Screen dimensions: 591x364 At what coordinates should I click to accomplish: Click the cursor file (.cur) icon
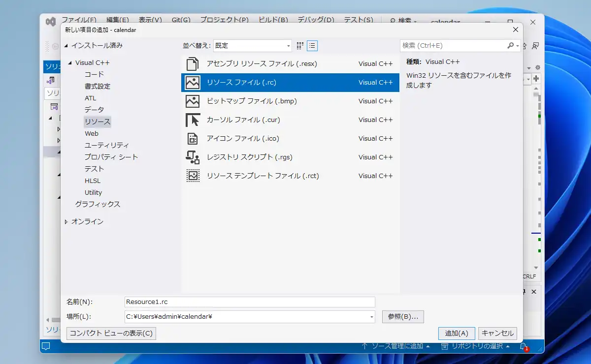click(193, 120)
